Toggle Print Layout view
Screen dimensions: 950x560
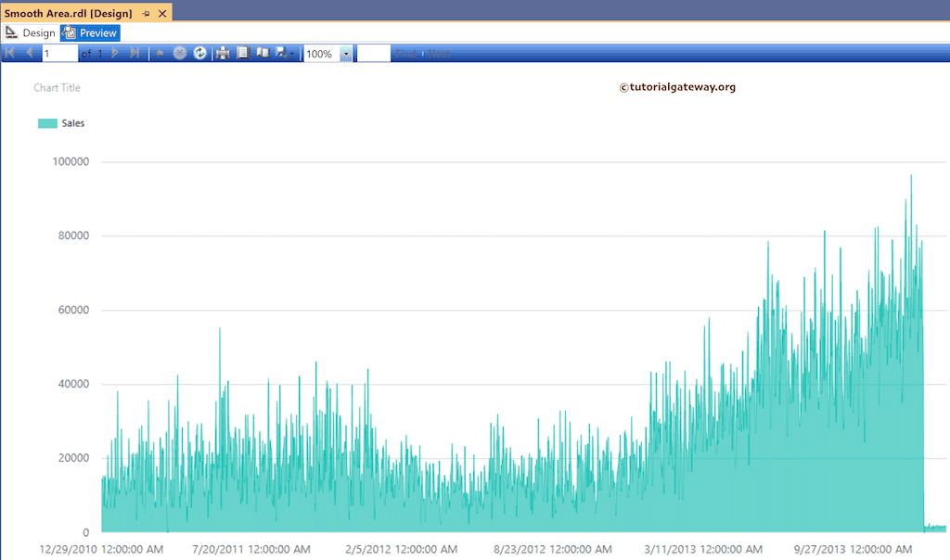point(261,53)
